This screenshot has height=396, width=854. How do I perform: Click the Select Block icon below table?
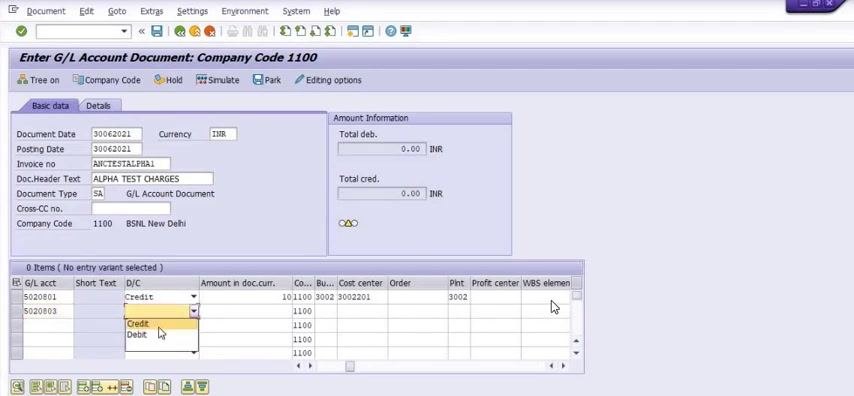50,387
